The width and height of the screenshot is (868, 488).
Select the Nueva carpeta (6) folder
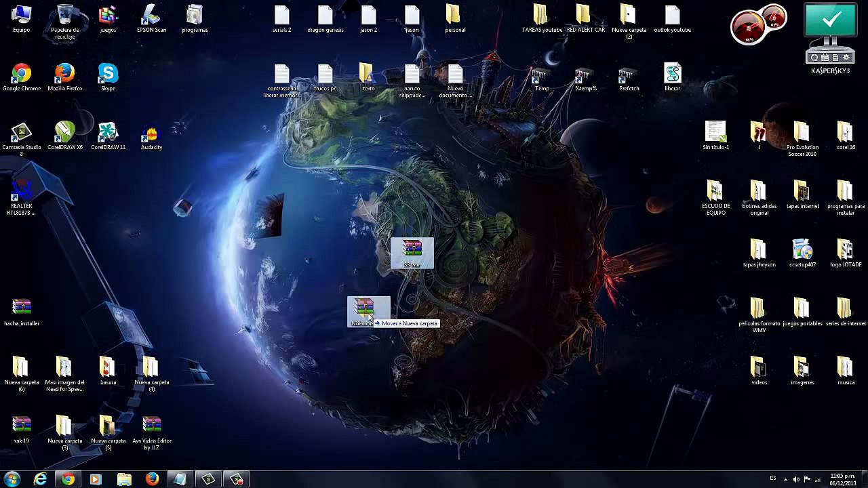pyautogui.click(x=22, y=374)
